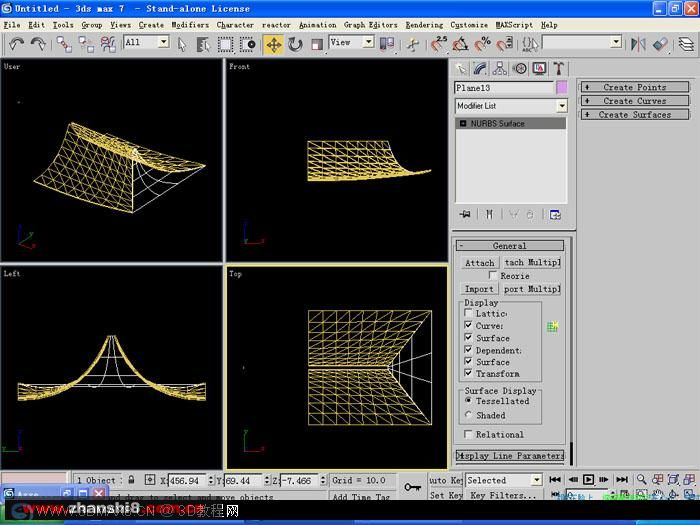Toggle absolute/offset transform type-in mode

click(150, 480)
